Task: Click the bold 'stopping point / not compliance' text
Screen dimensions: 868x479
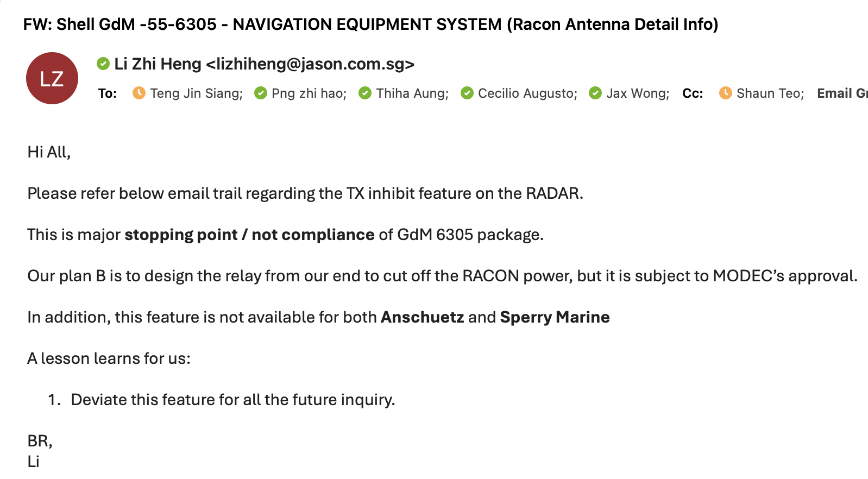Action: pos(249,235)
